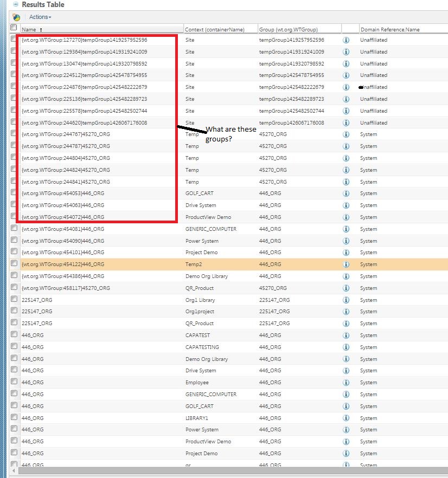Click the 446_ORG name in the CAPATESTING row
Viewport: 448px width, 478px height.
pyautogui.click(x=33, y=347)
